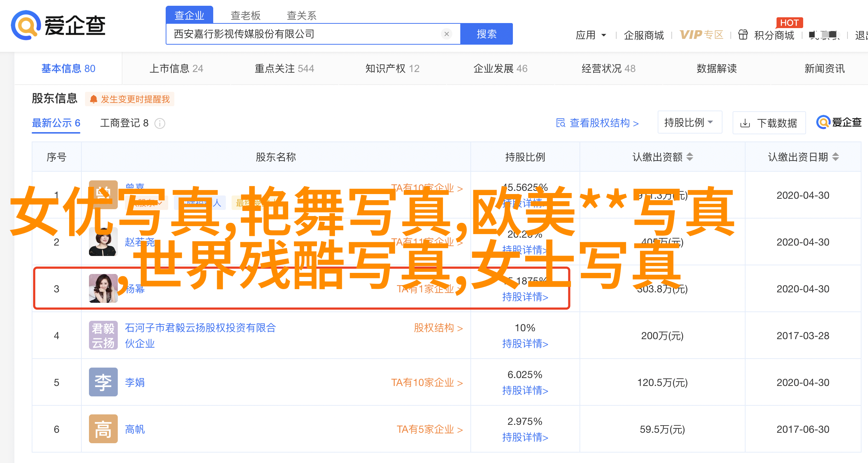Open TA有5家企业 link for 高帆
The height and width of the screenshot is (463, 868).
pyautogui.click(x=430, y=429)
